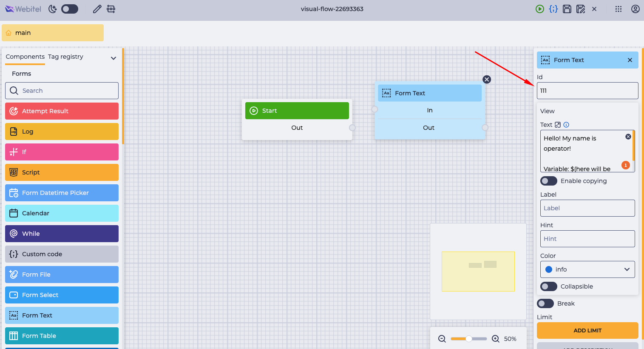Open user account profile icon
The image size is (644, 349).
(635, 9)
